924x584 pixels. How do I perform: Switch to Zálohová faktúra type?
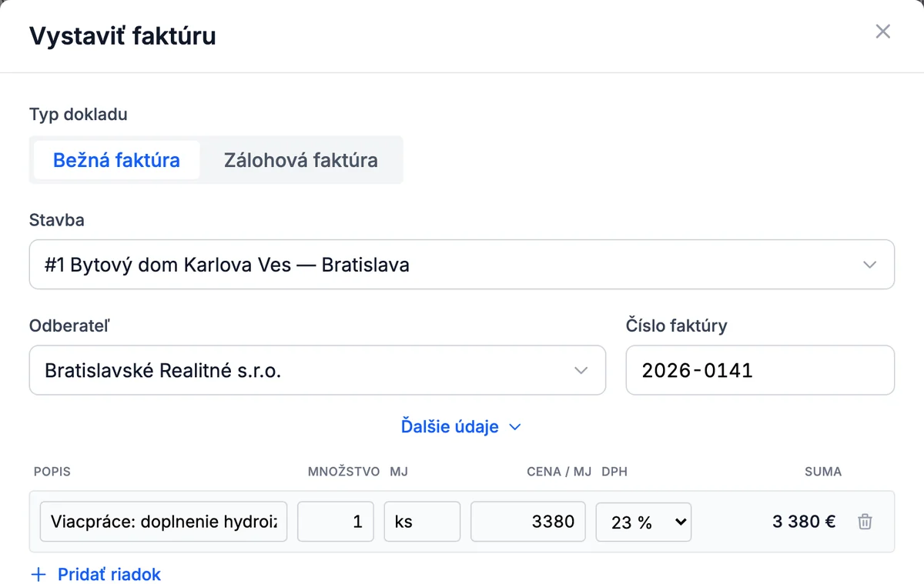[x=300, y=160]
